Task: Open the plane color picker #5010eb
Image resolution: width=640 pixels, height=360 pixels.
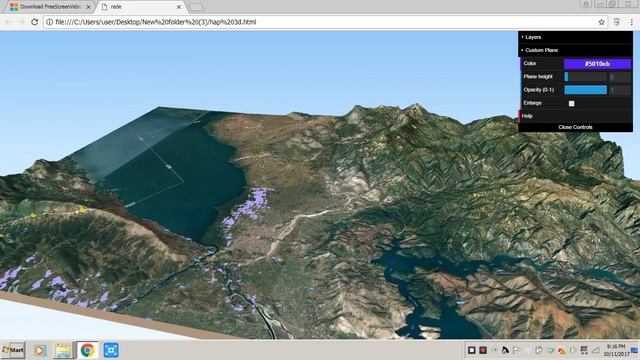Action: tap(597, 64)
